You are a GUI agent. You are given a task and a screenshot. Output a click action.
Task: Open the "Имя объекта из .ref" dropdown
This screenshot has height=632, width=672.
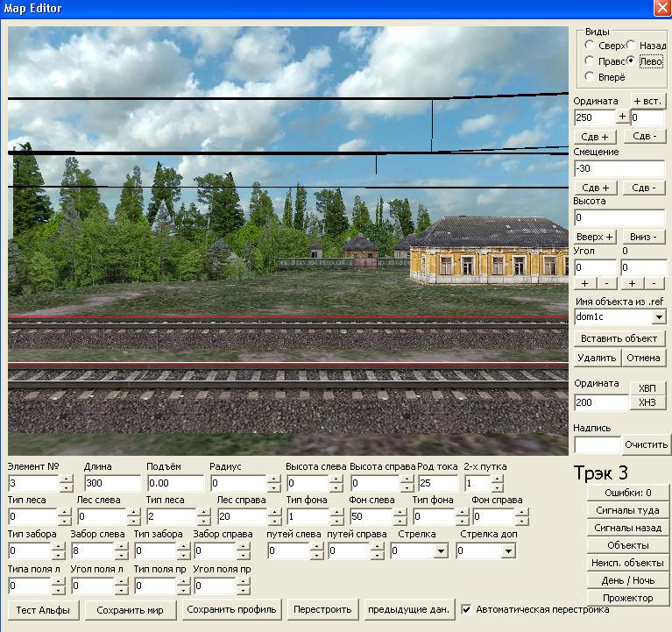(x=659, y=316)
